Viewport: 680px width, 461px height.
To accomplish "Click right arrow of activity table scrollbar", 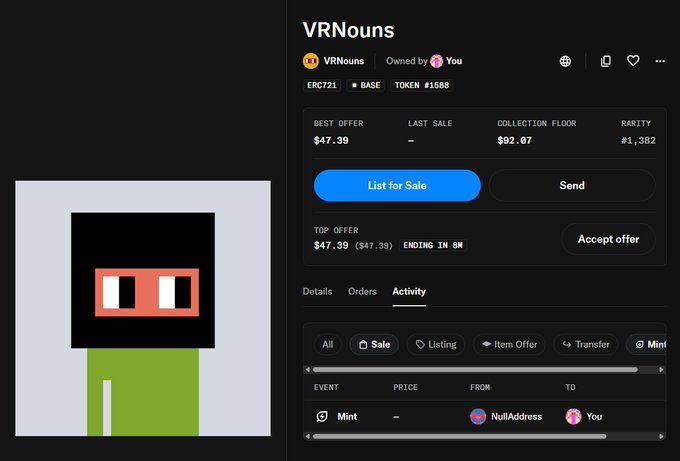I will pyautogui.click(x=661, y=436).
